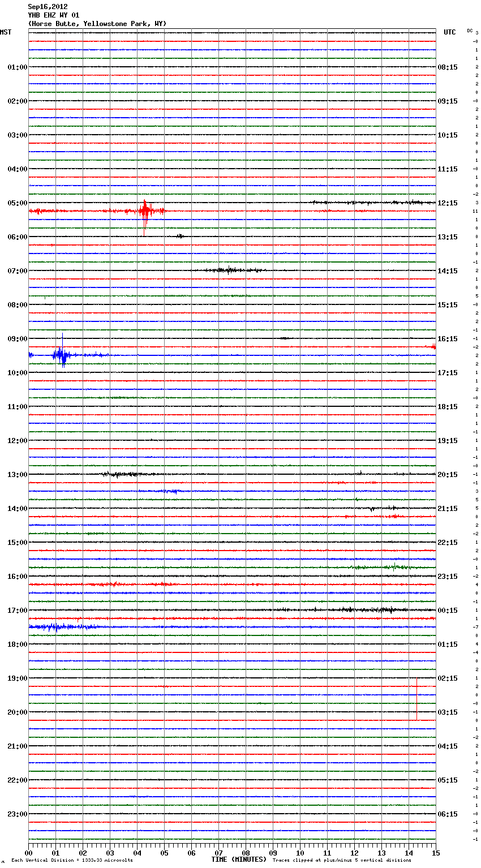Click the red vertical spike near 02:15 UTC

[417, 699]
